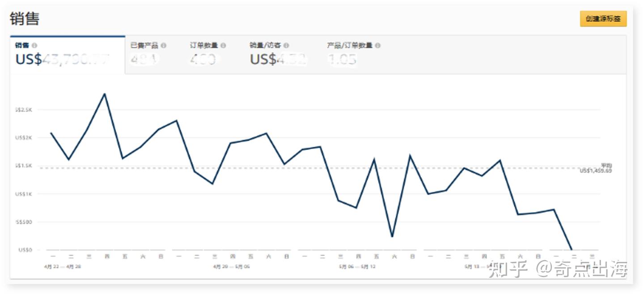Viewport: 644px width, 295px height.
Task: Click the 5月 06 — 5月 12 week label
Action: pyautogui.click(x=357, y=267)
